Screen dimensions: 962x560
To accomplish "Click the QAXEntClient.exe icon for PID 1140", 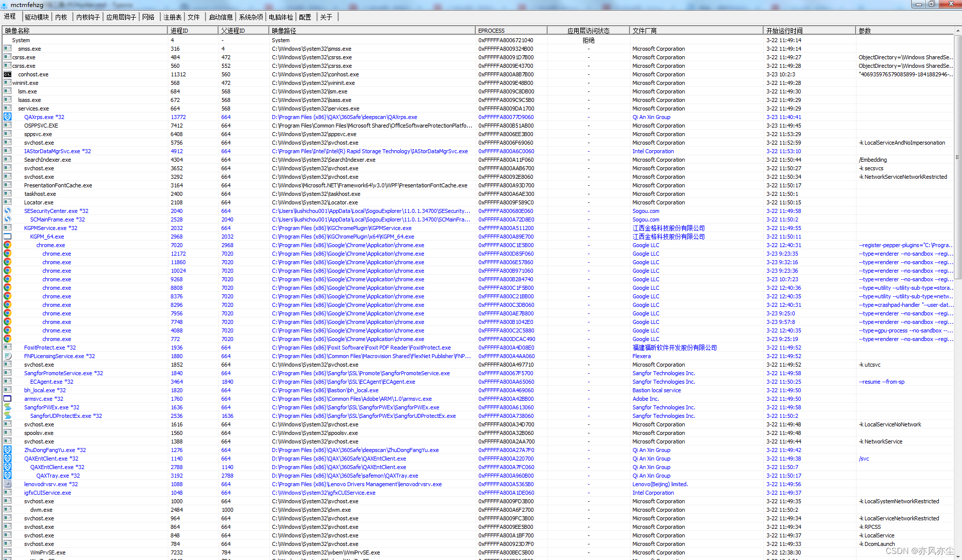I will [8, 459].
